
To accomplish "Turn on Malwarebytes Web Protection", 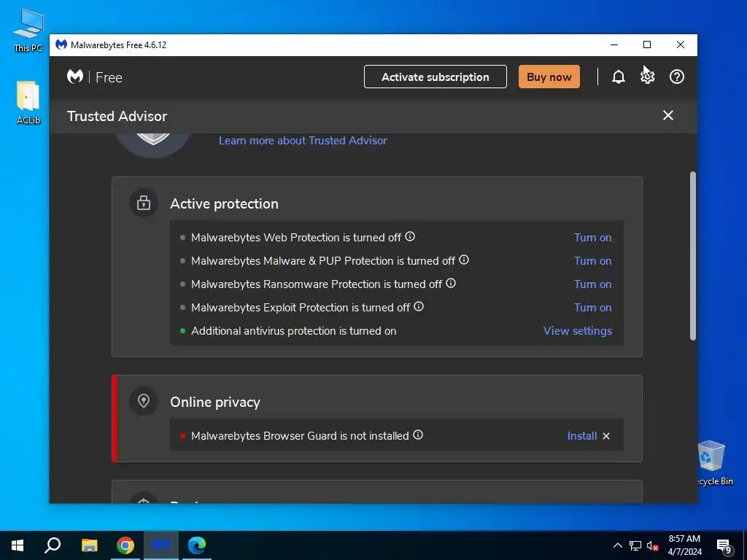I will point(592,238).
